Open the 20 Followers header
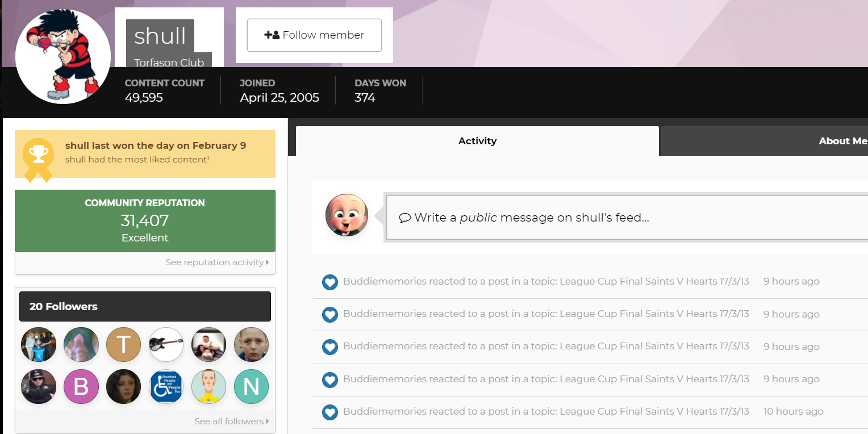 pos(145,306)
